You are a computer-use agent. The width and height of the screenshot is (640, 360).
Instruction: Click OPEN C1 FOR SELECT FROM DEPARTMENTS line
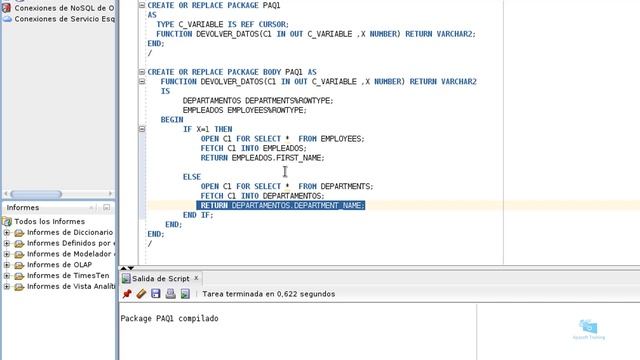point(287,187)
